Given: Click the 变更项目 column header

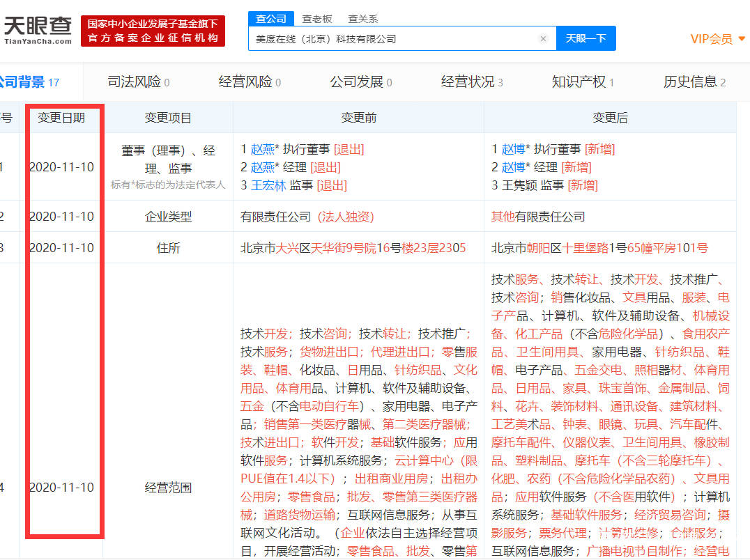Looking at the screenshot, I should point(168,118).
